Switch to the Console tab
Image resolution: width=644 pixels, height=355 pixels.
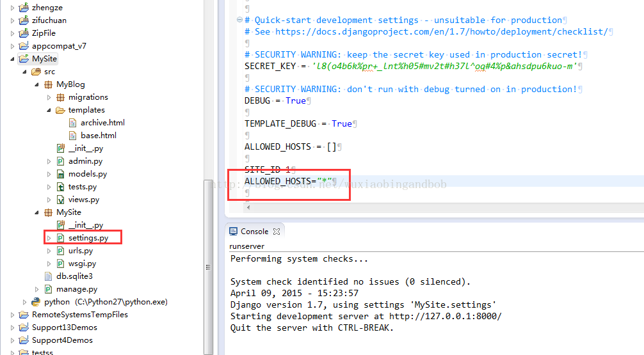tap(254, 232)
